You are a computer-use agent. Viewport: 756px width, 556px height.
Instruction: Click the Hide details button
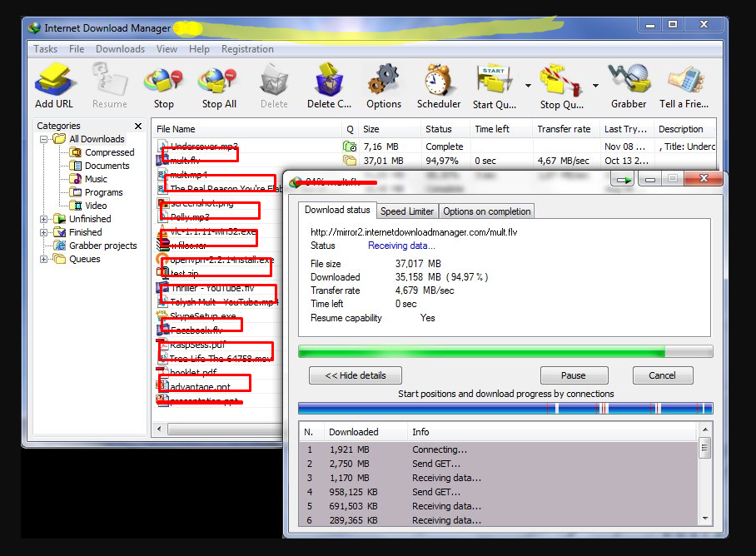pos(356,375)
